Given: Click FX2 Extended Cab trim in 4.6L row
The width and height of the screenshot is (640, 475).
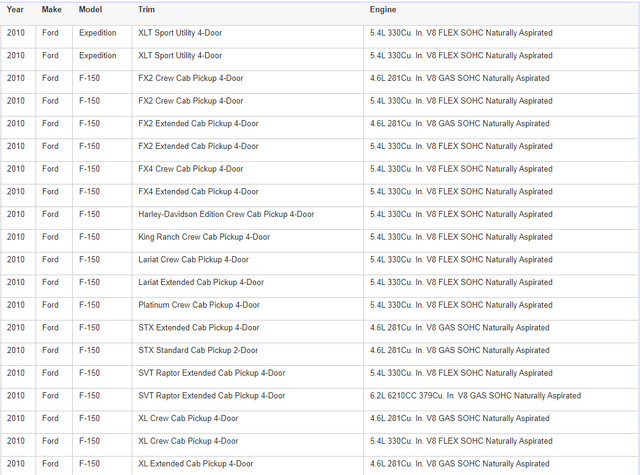Looking at the screenshot, I should [198, 124].
